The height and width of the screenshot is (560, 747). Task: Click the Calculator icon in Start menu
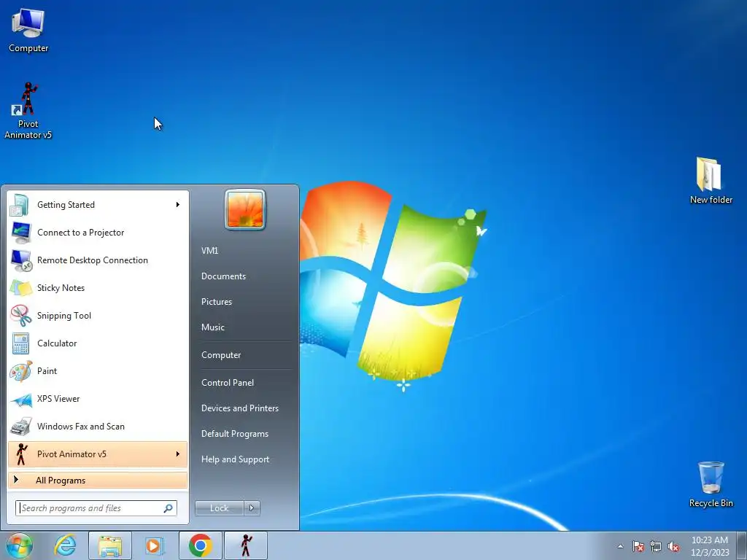pos(20,343)
